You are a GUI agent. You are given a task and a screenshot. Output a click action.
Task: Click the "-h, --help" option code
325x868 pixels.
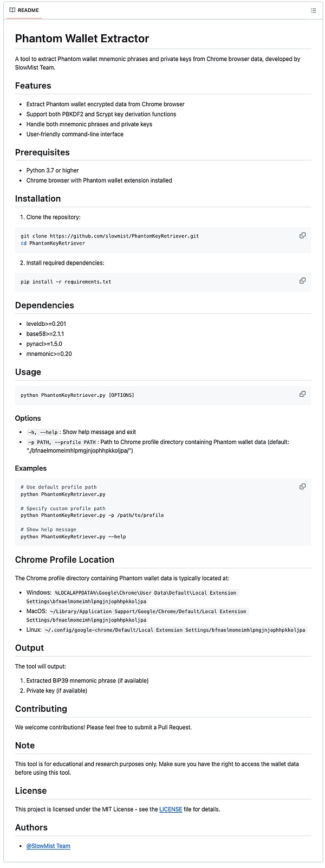(43, 432)
